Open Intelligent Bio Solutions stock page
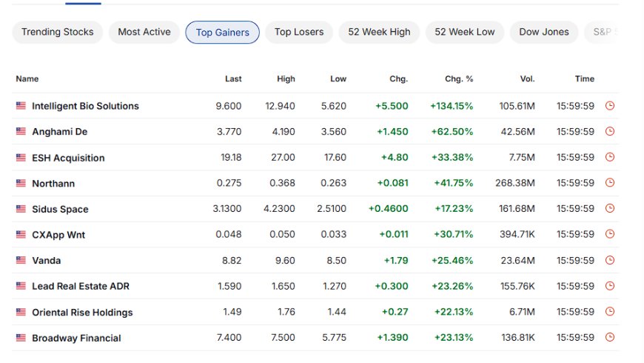The height and width of the screenshot is (363, 644). (x=85, y=106)
